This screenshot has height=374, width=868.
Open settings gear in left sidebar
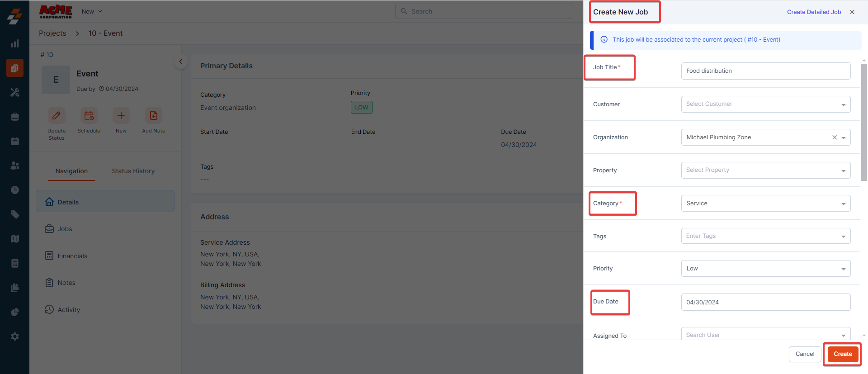(15, 336)
